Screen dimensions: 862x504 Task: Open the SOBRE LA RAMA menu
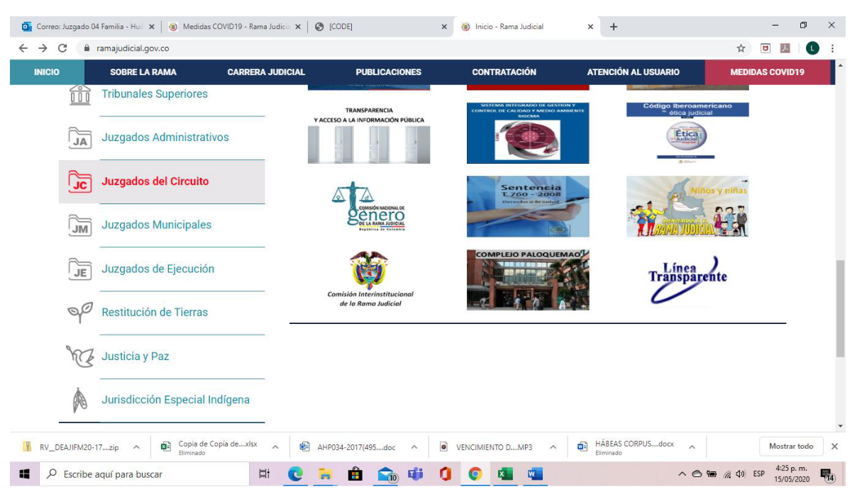[143, 72]
